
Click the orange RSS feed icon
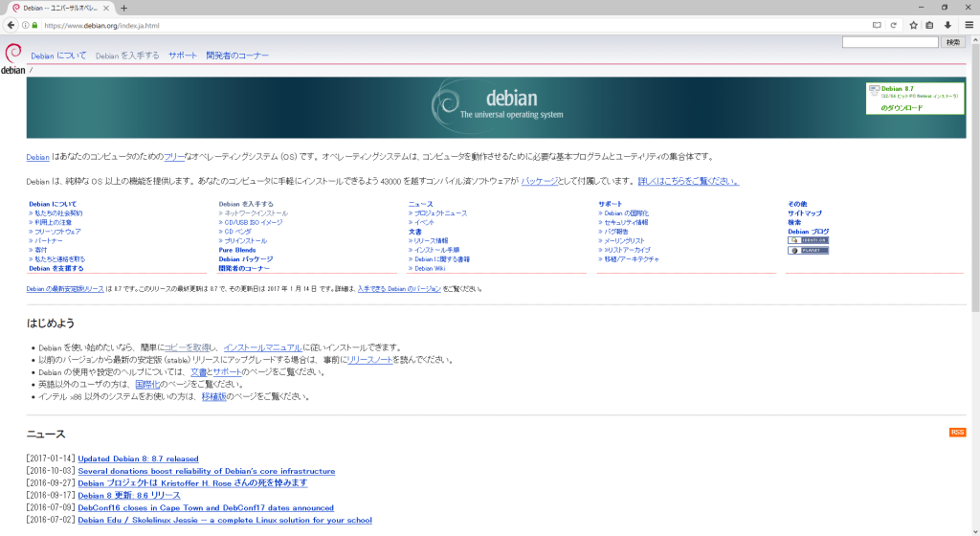[957, 433]
